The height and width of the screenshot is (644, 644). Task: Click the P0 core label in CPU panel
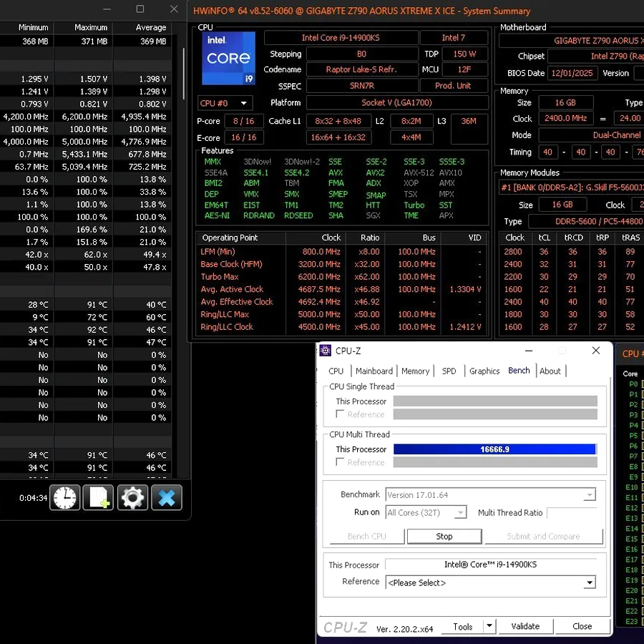tap(633, 384)
